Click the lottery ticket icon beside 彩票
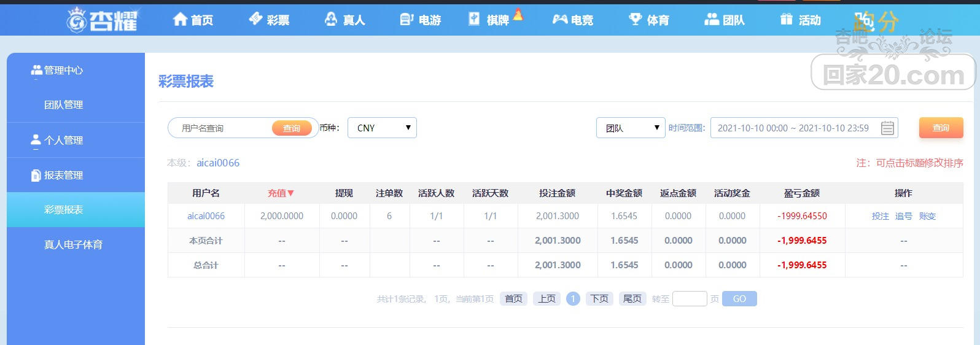Screen dimensions: 980x345 [x=256, y=19]
